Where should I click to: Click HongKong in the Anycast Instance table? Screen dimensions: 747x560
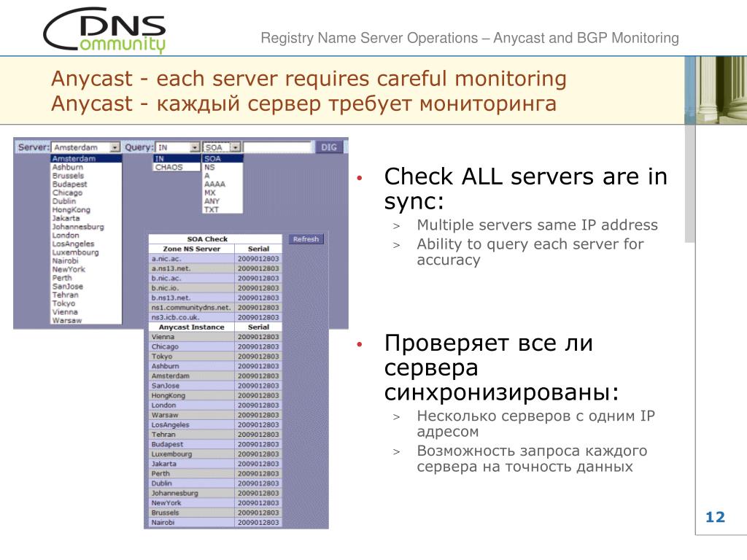tap(192, 395)
